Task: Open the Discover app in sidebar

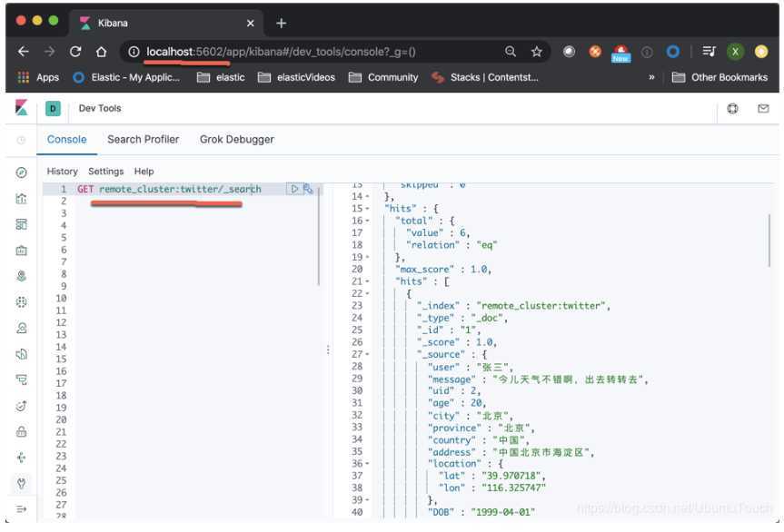Action: (22, 172)
